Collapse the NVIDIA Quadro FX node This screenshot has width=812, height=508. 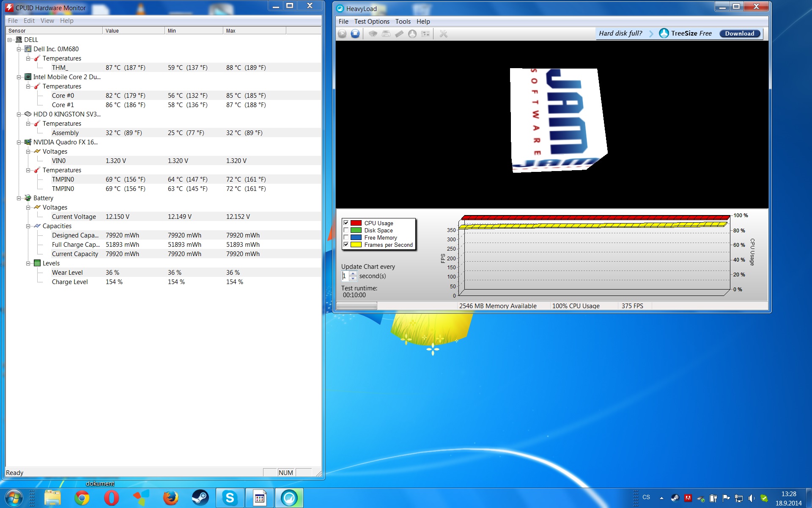click(x=19, y=142)
